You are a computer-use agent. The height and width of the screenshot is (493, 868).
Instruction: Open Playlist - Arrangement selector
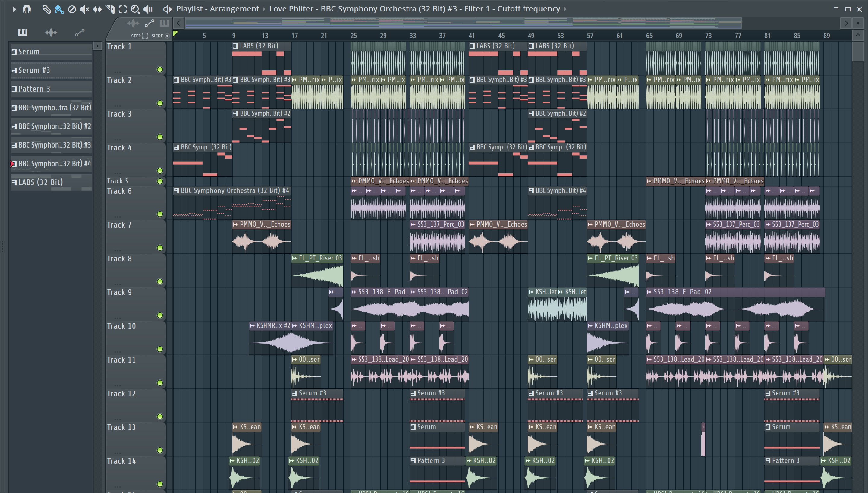click(217, 9)
